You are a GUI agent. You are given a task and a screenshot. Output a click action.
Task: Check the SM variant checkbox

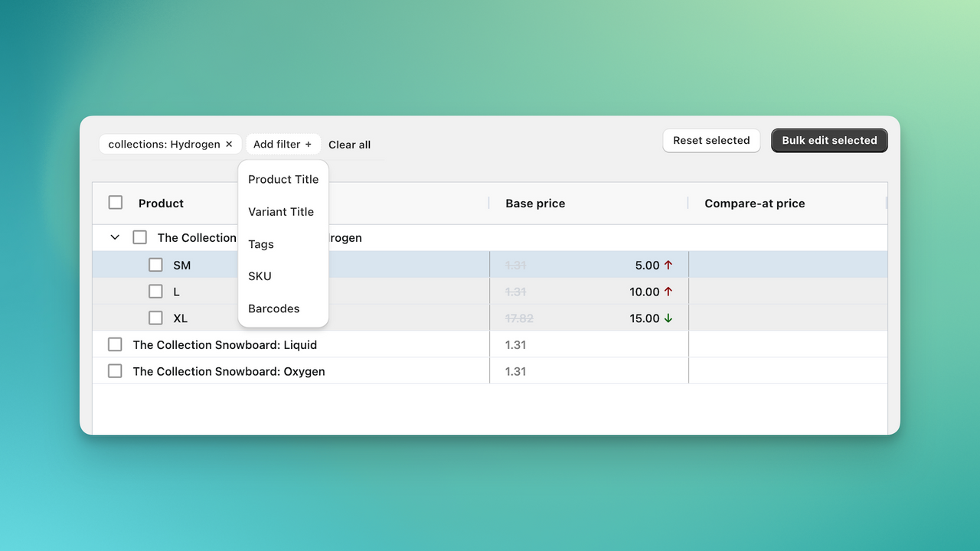pos(155,265)
